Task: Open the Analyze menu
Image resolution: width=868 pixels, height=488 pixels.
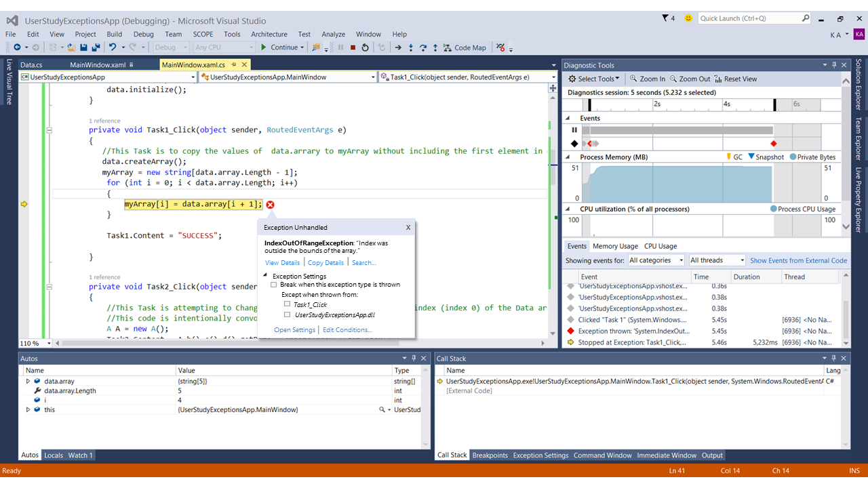Action: tap(333, 34)
